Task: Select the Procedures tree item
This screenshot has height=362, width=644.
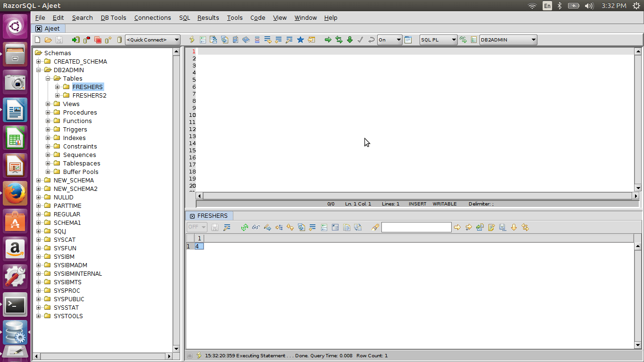Action: [80, 112]
